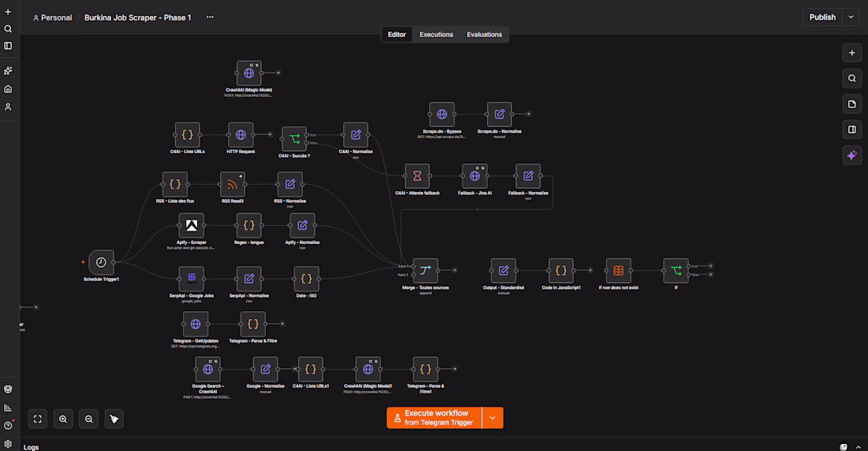Select the workflow title Burkina Job Scraper
This screenshot has width=868, height=451.
tap(137, 17)
